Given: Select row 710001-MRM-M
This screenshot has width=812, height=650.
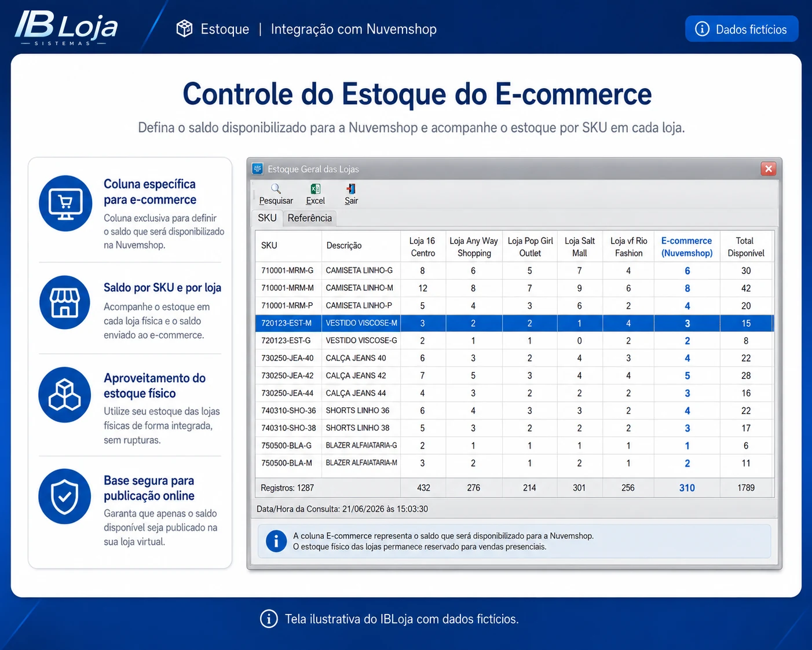Looking at the screenshot, I should point(514,288).
